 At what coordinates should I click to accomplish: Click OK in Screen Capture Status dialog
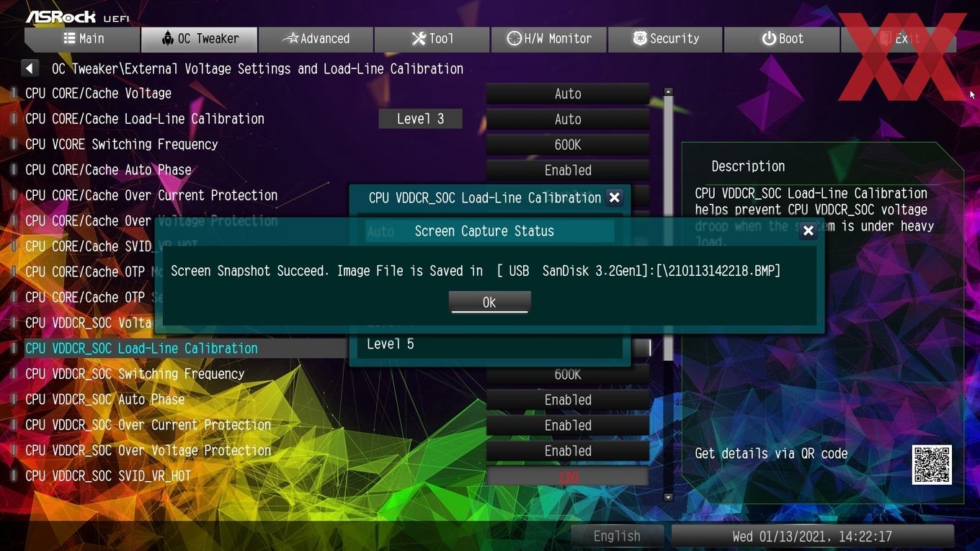tap(489, 303)
